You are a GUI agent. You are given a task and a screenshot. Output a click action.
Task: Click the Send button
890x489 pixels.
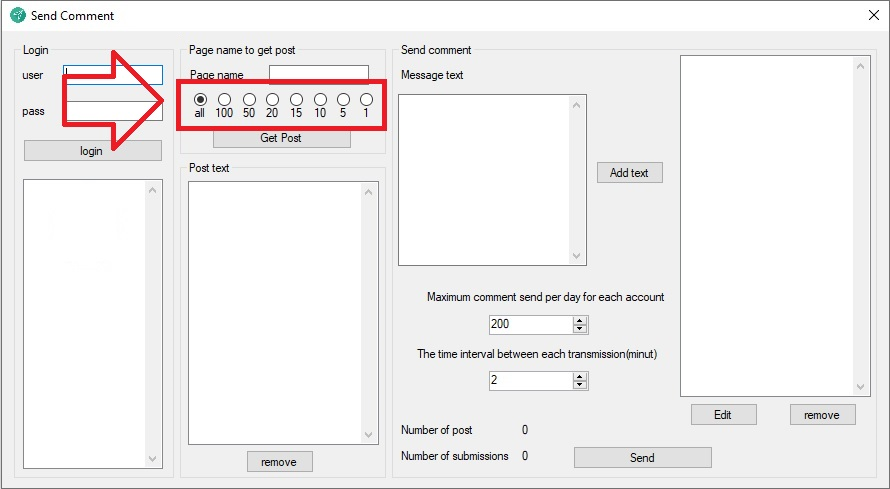click(x=642, y=457)
